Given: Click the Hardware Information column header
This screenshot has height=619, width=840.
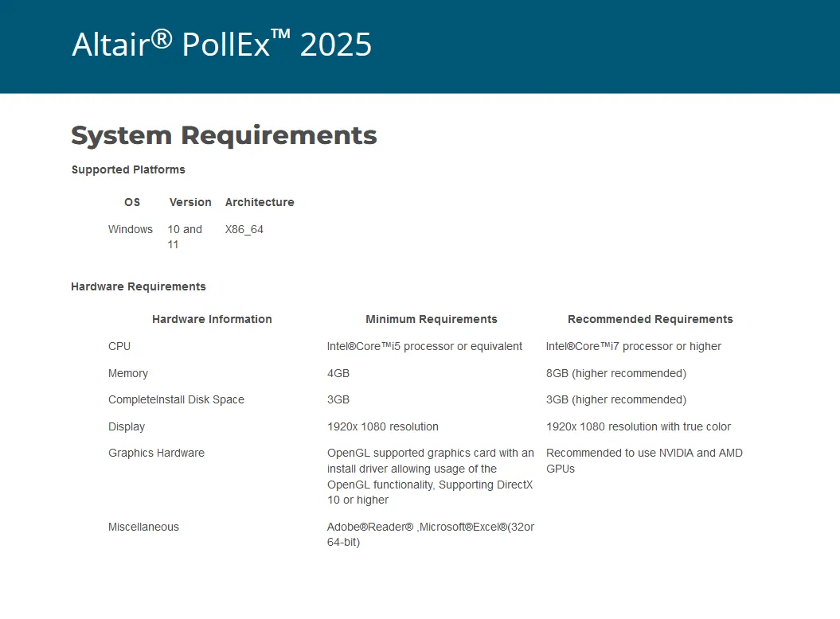Looking at the screenshot, I should pyautogui.click(x=212, y=319).
